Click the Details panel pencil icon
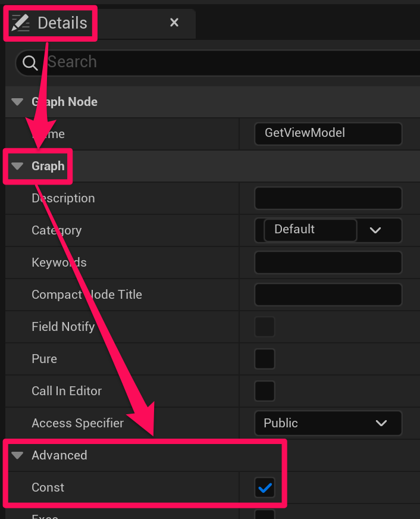The height and width of the screenshot is (519, 420). [21, 23]
